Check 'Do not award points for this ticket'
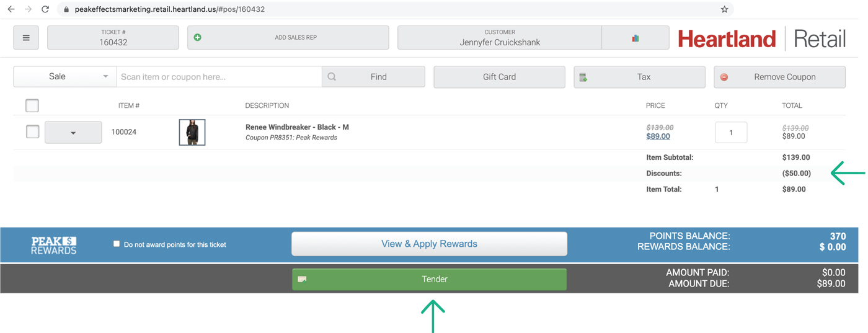Screen dimensions: 868x333 [x=116, y=244]
